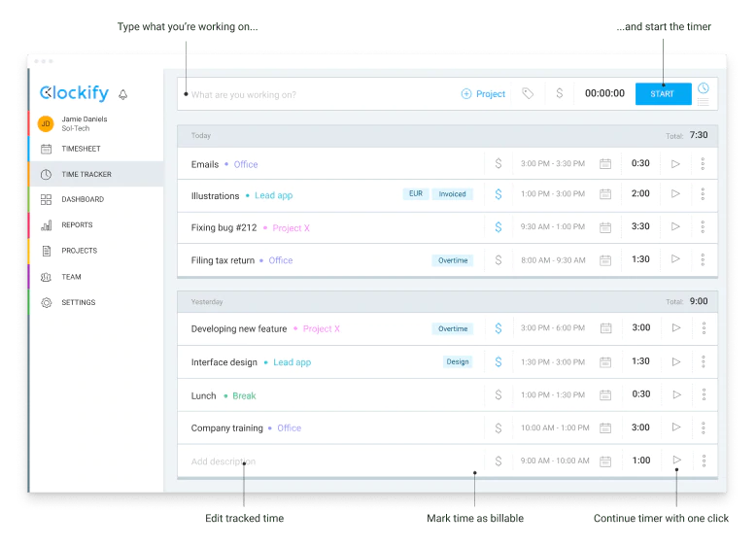
Task: Open calendar for Fixing bug #212 entry
Action: 605,227
